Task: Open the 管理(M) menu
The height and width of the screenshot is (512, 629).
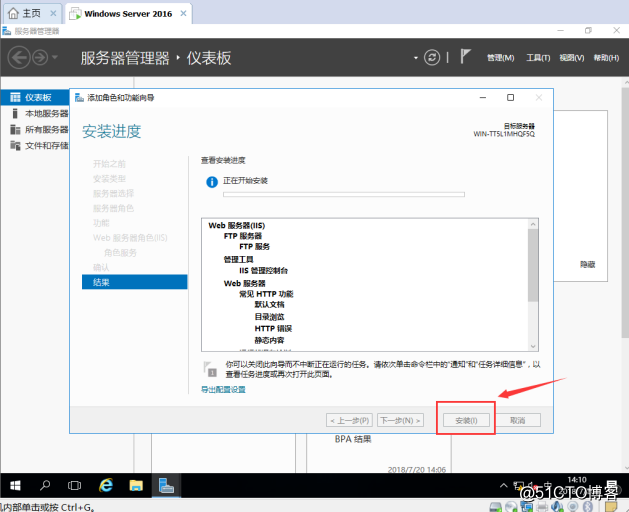Action: pyautogui.click(x=500, y=58)
